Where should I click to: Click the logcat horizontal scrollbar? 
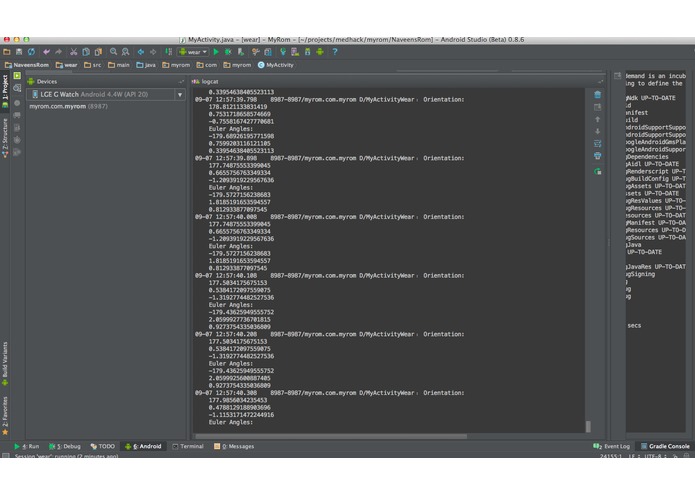[331, 436]
